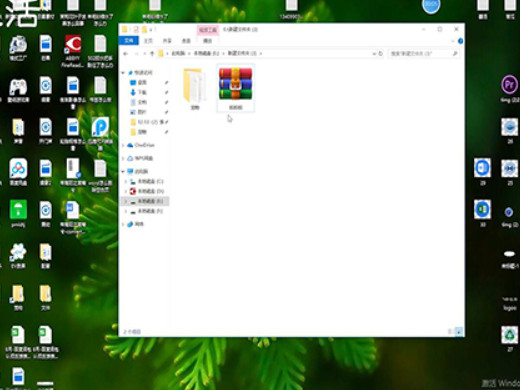Go back using Explorer's back arrow

[x=125, y=54]
